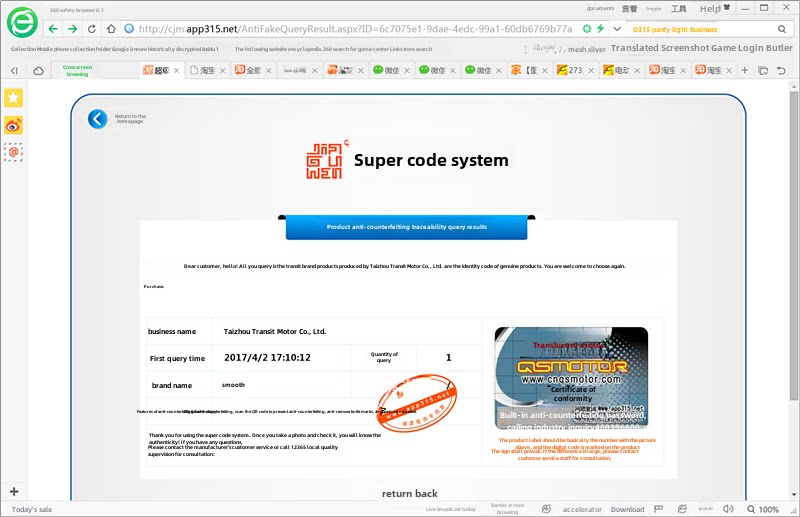Click the sidebar add plus icon

tap(14, 491)
